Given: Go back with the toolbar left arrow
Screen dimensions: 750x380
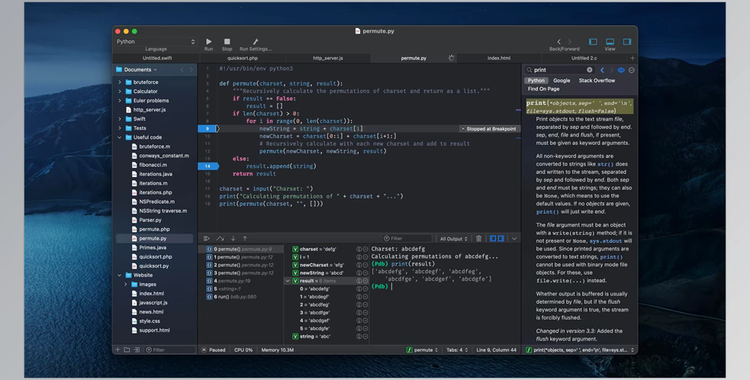Looking at the screenshot, I should (x=559, y=42).
